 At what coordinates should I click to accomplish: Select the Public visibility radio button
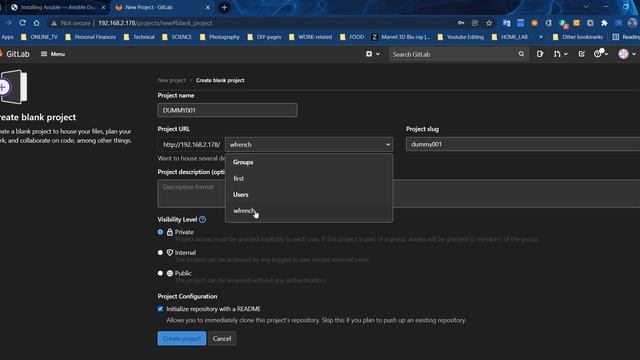coord(160,273)
